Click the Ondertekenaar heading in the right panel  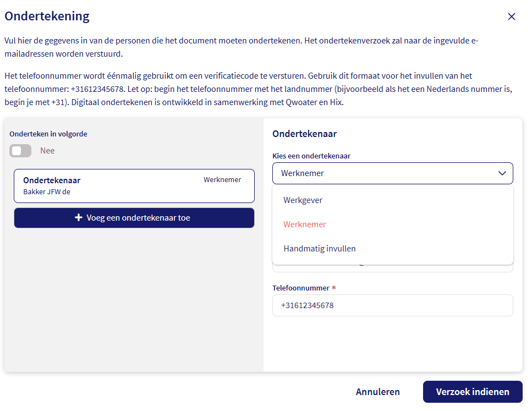pyautogui.click(x=304, y=134)
